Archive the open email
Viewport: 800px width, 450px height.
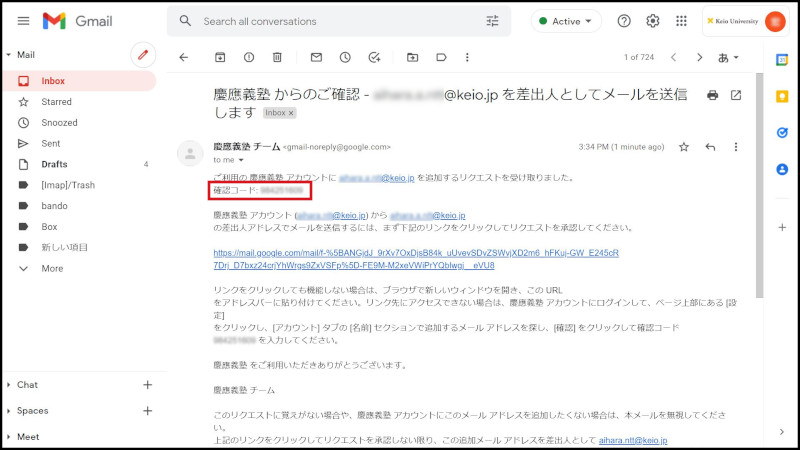[x=220, y=57]
